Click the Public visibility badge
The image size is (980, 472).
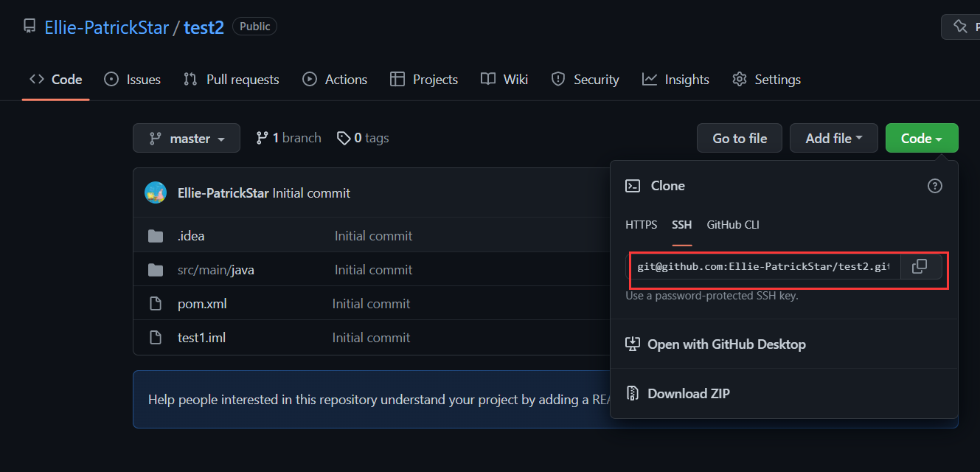[x=255, y=27]
